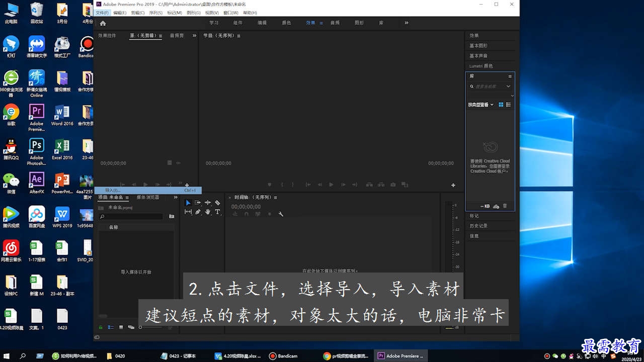
Task: Switch to 颜色 workspace tab
Action: coord(286,23)
